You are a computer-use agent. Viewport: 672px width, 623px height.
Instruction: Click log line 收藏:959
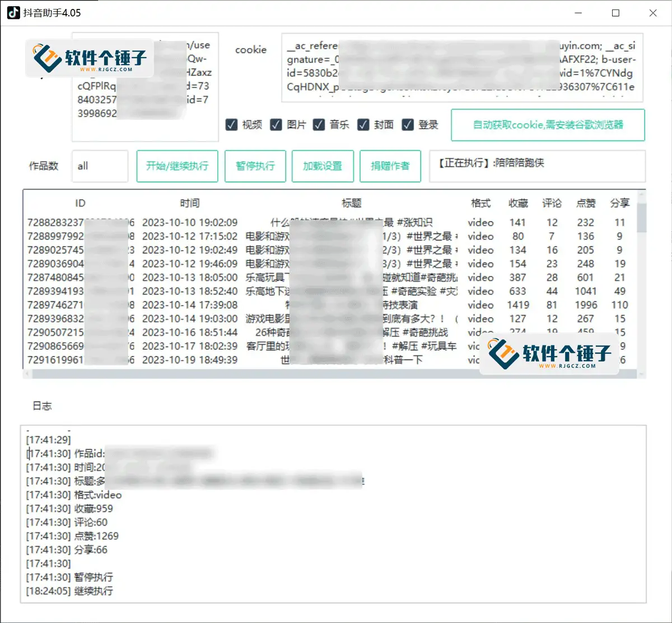tap(69, 509)
